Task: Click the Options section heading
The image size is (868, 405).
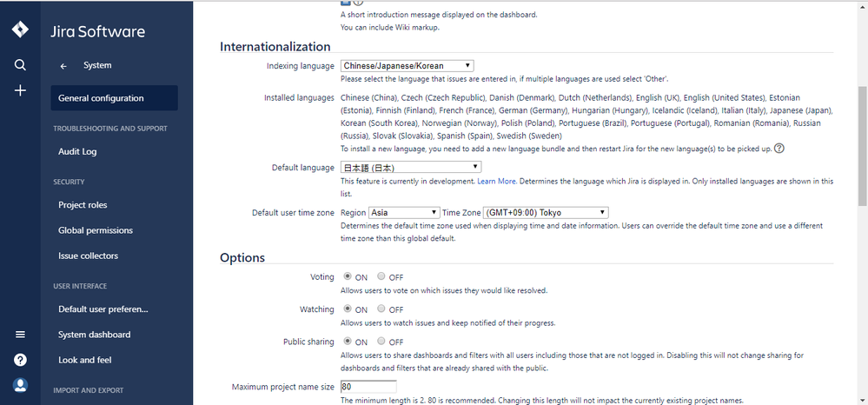Action: point(242,257)
